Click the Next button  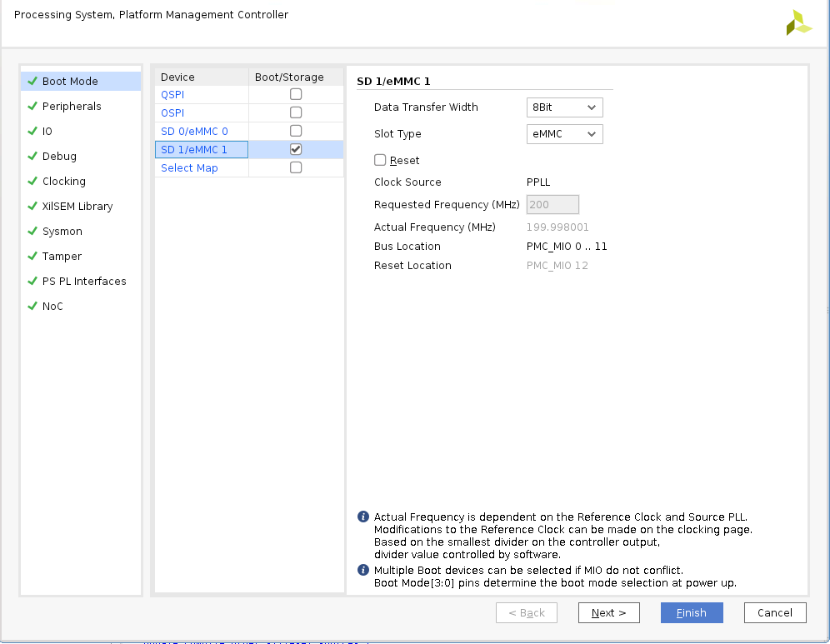608,613
